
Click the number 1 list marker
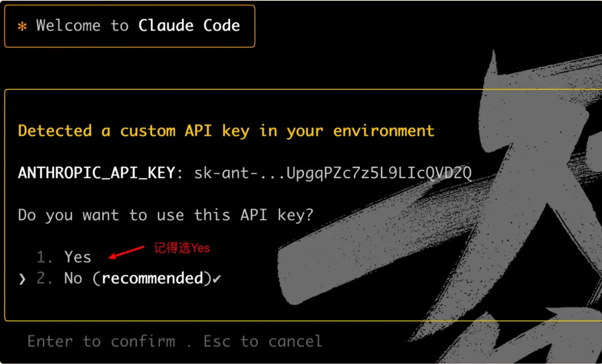point(44,257)
